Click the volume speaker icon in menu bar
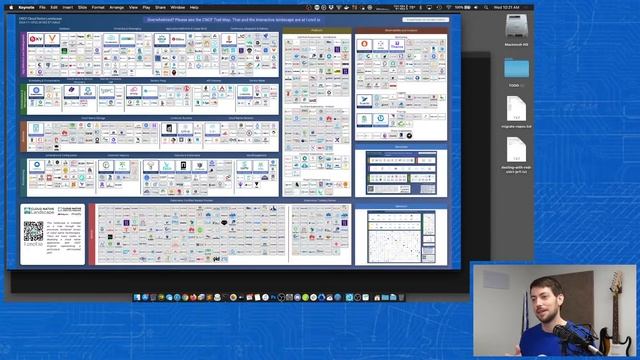The width and height of the screenshot is (640, 360). click(x=476, y=7)
